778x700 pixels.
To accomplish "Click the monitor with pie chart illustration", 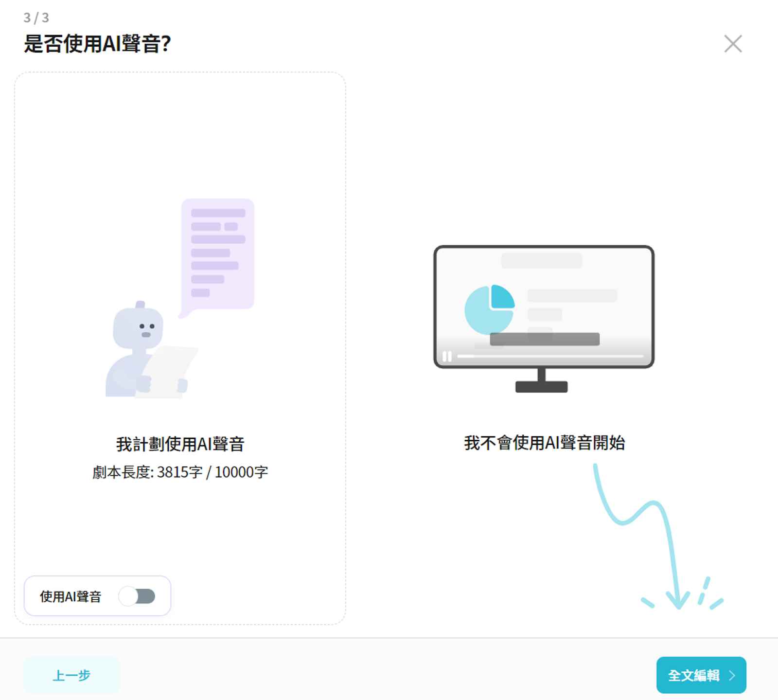I will [544, 319].
